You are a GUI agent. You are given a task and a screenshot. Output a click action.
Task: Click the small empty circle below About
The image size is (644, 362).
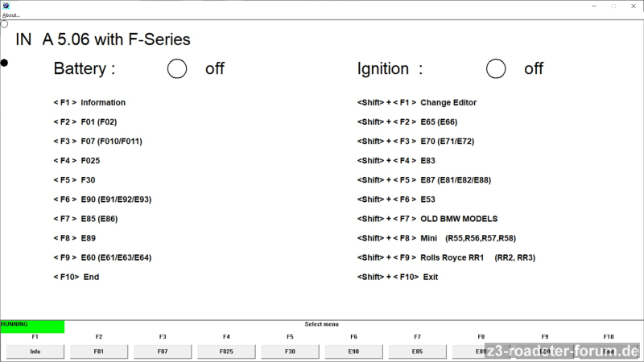coord(4,24)
